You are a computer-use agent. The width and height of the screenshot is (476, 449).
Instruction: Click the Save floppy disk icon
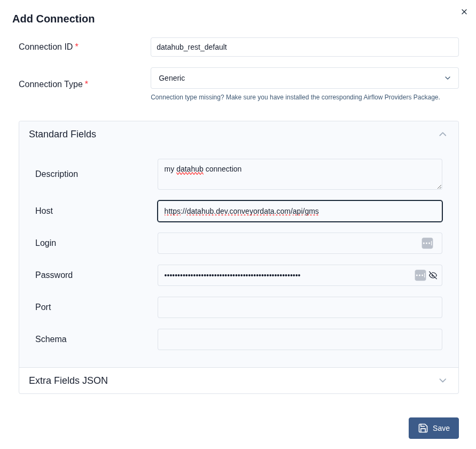[x=424, y=428]
